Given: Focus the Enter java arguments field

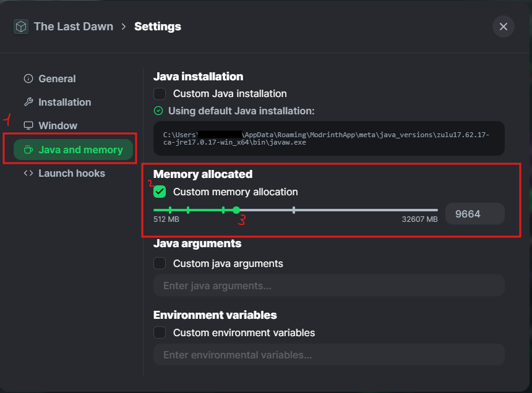Looking at the screenshot, I should (328, 285).
